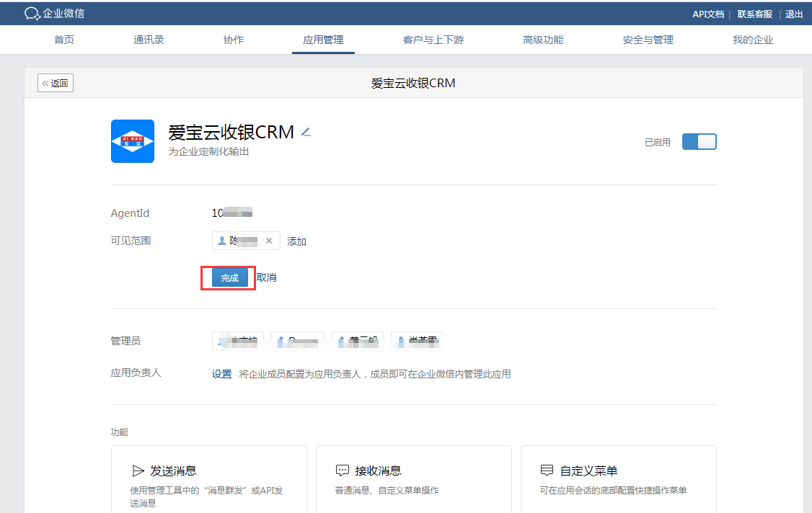Cancel the edit with 取消
812x513 pixels.
(267, 277)
